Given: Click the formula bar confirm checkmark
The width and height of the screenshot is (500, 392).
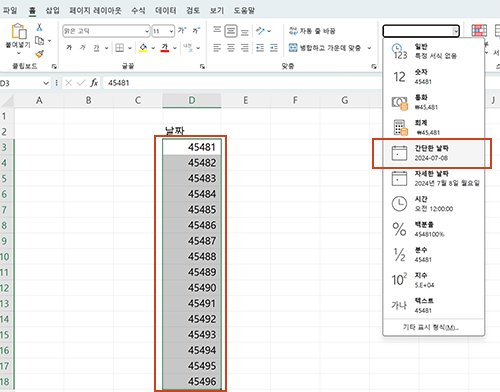Looking at the screenshot, I should pos(81,83).
